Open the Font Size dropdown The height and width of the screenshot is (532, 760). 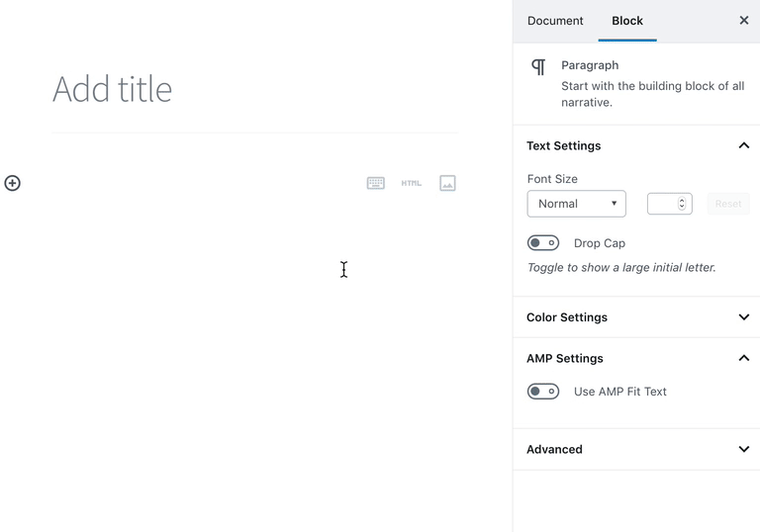pos(576,204)
